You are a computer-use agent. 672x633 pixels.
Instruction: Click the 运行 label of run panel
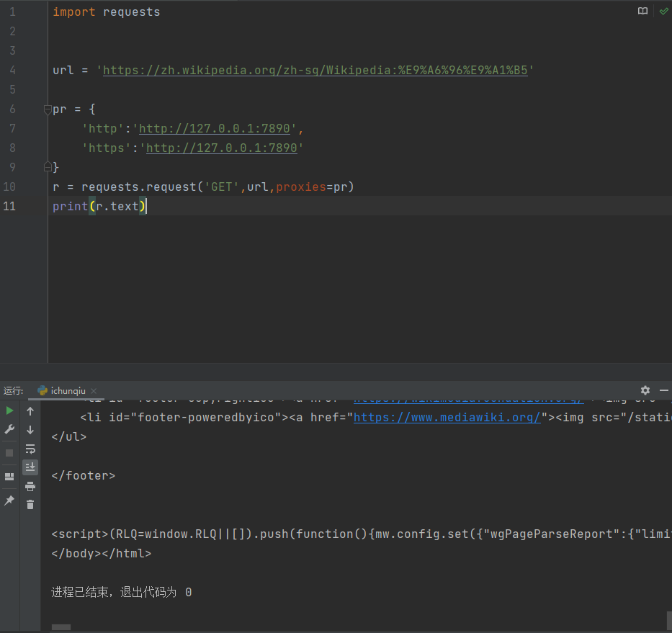[x=13, y=390]
